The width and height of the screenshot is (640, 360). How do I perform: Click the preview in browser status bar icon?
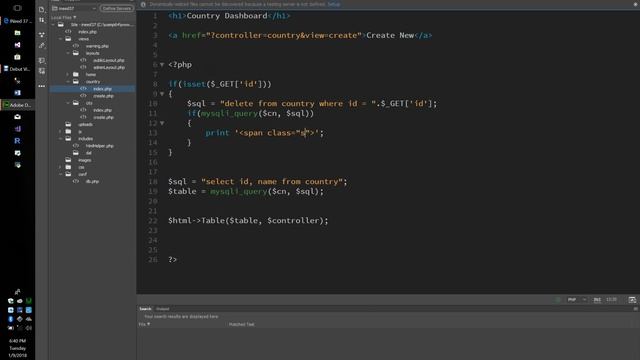[632, 300]
